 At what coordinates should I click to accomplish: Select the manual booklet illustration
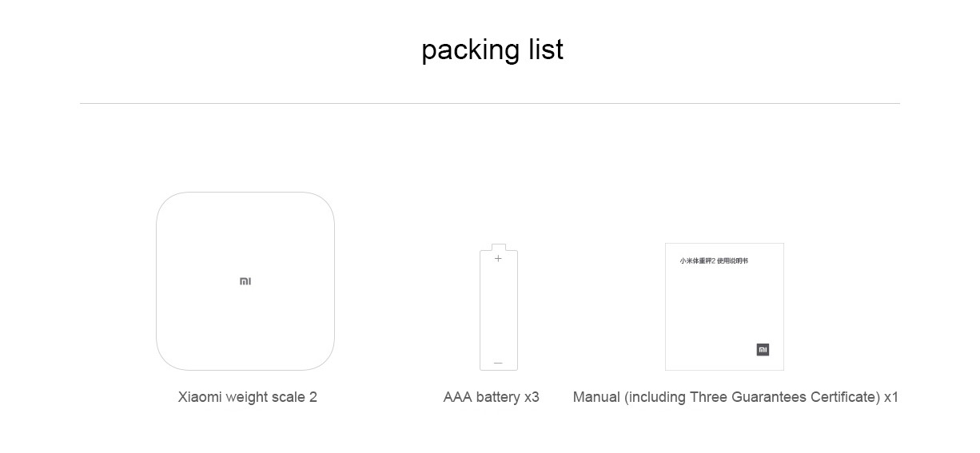point(724,307)
